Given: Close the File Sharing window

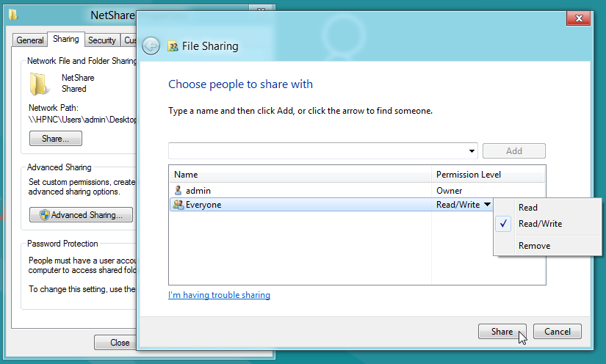Looking at the screenshot, I should 578,19.
